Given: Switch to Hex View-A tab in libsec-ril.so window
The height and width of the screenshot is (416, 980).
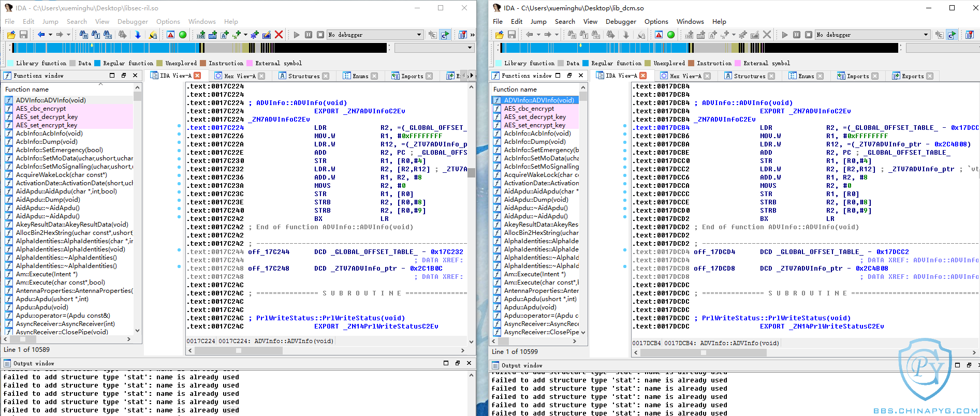Looking at the screenshot, I should pos(241,76).
